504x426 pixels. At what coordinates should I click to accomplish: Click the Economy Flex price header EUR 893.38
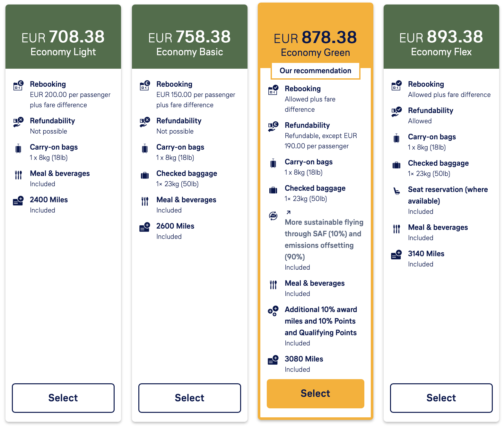point(441,37)
